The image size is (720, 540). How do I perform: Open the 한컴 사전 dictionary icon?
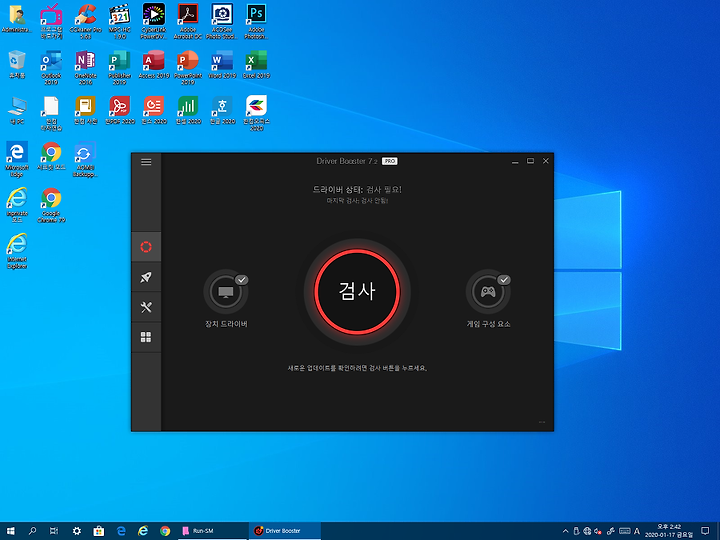click(x=85, y=111)
